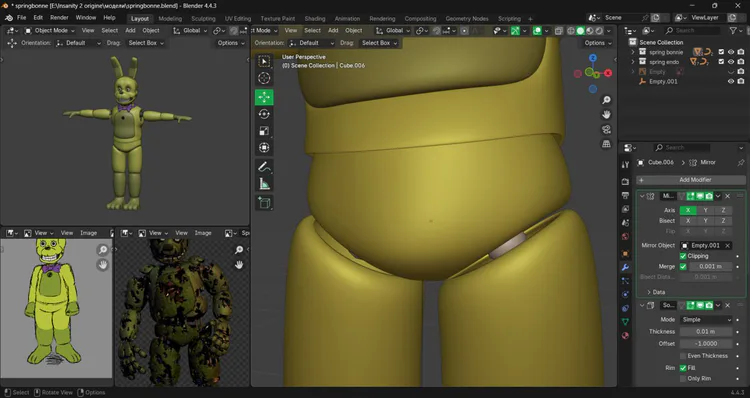Open outliner filter dropdown
Screen dimensions: 750x398
tap(736, 31)
